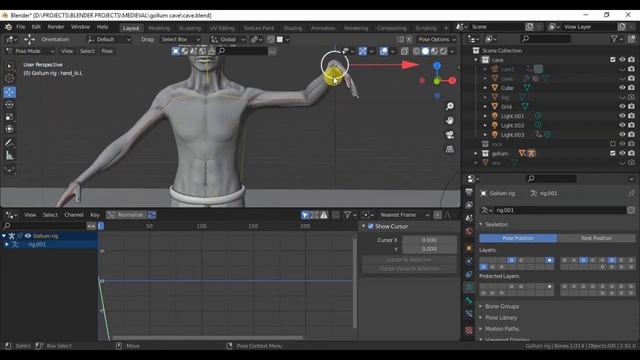Switch perspective/orthographic grid icon
This screenshot has width=640, height=360.
449,149
